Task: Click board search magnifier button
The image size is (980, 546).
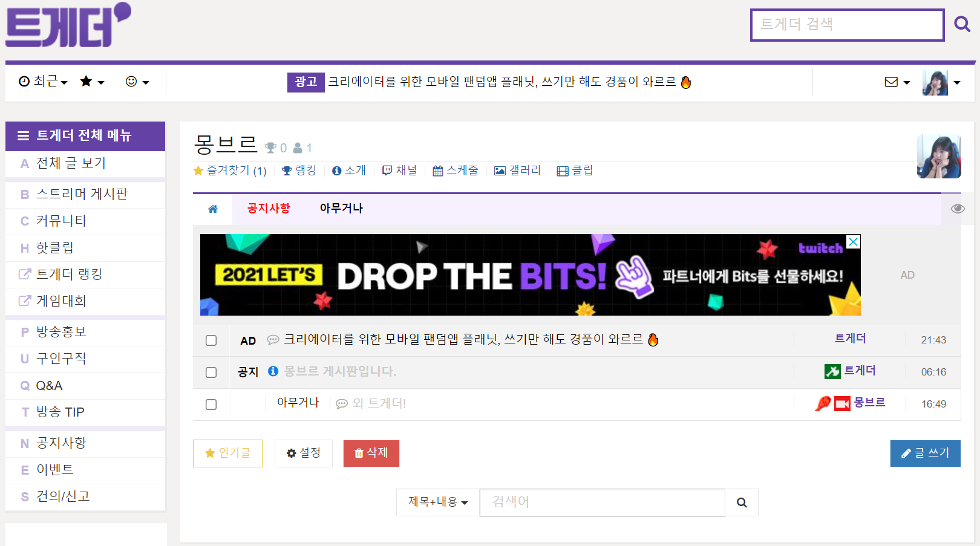Action: (742, 502)
